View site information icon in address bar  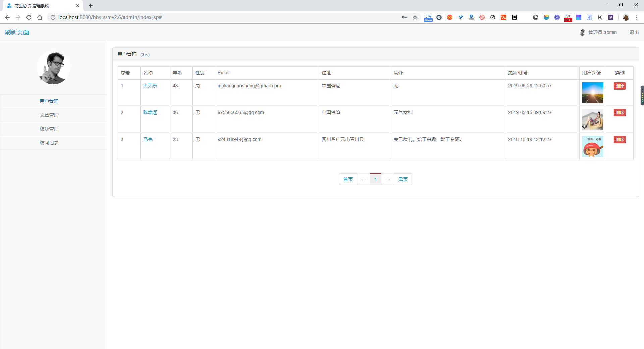pos(53,17)
